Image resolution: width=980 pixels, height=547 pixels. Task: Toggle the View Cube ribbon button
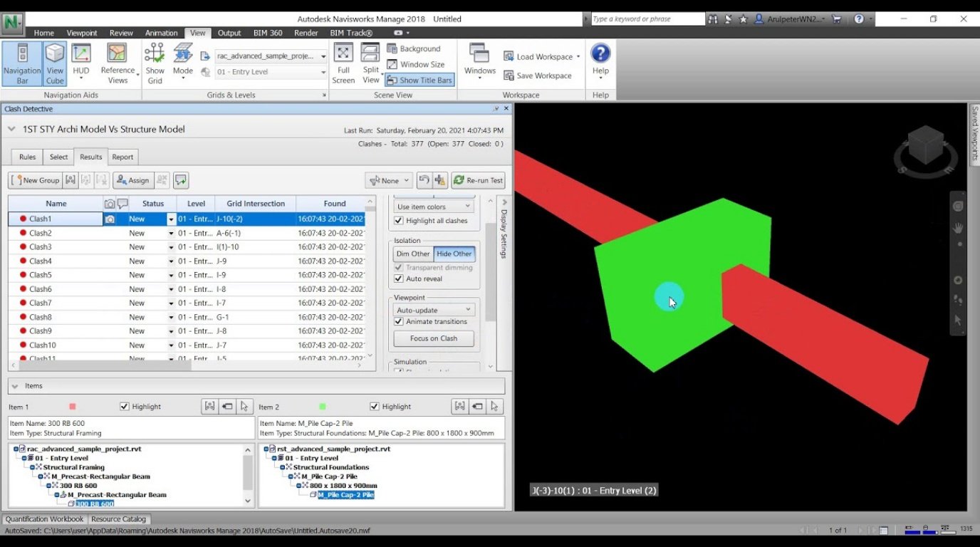pos(55,63)
